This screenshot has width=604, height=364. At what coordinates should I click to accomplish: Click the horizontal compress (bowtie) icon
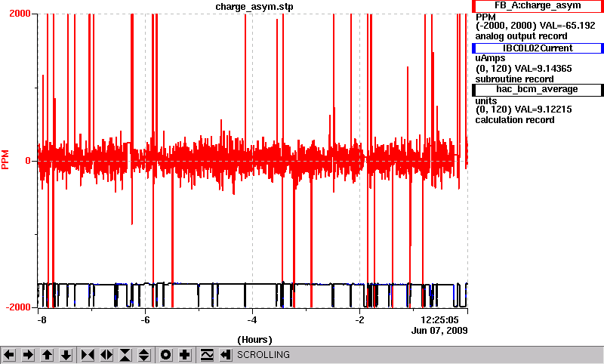(88, 355)
